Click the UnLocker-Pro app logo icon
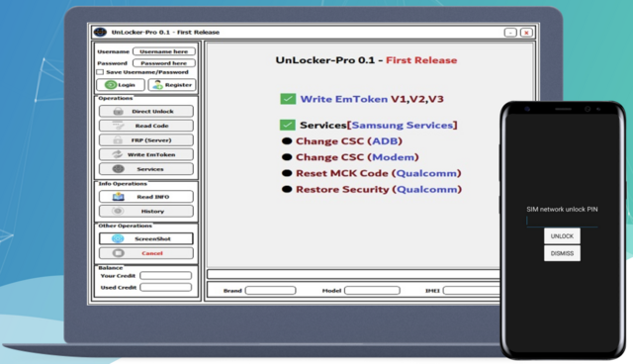Image resolution: width=633 pixels, height=364 pixels. click(x=100, y=32)
